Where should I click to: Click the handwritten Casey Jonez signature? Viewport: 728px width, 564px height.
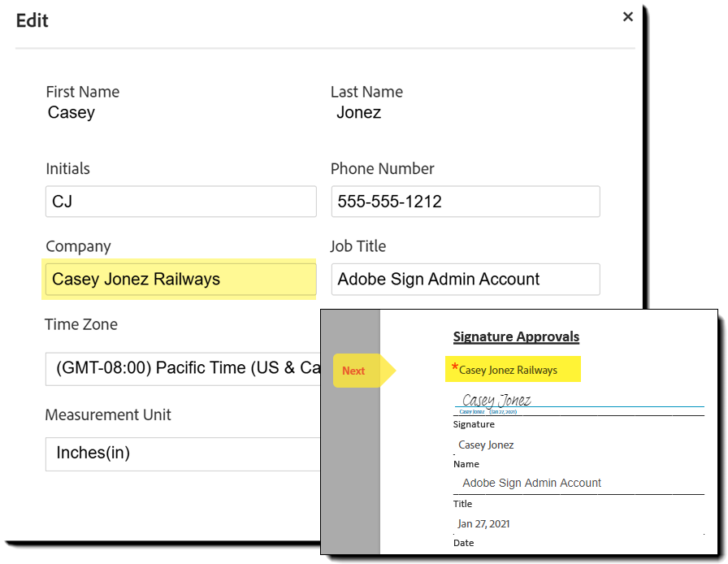pyautogui.click(x=496, y=400)
